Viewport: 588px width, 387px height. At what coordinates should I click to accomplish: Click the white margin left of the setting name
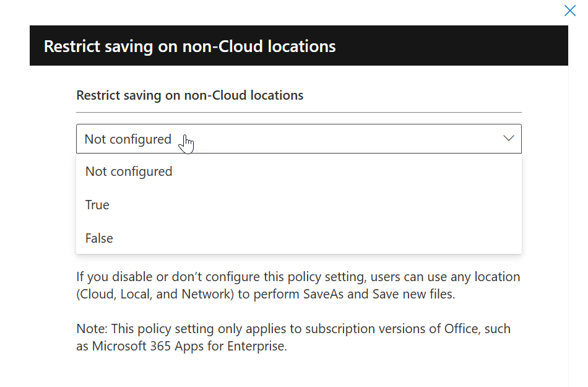pos(53,95)
